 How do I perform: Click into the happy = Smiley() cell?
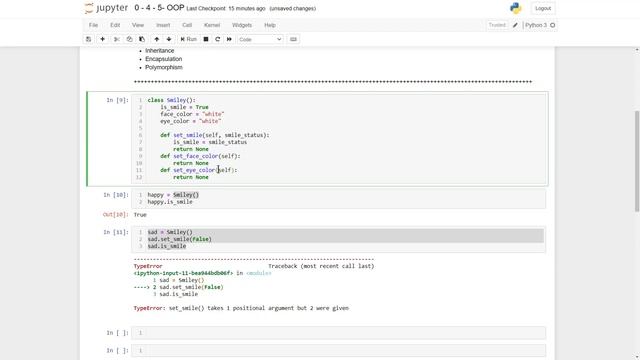(x=339, y=198)
